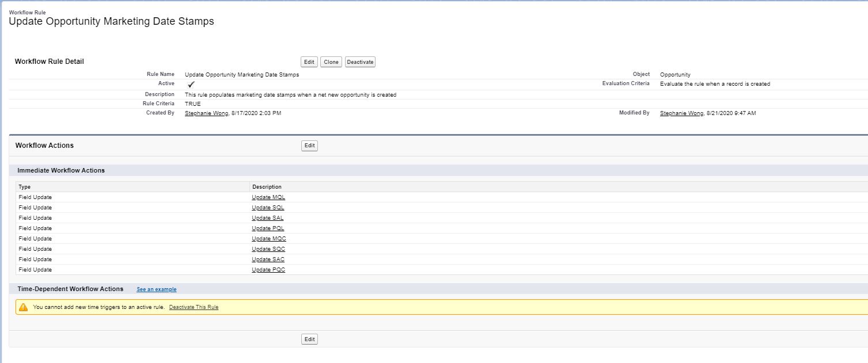
Task: Open the Update SAL field update
Action: (268, 218)
